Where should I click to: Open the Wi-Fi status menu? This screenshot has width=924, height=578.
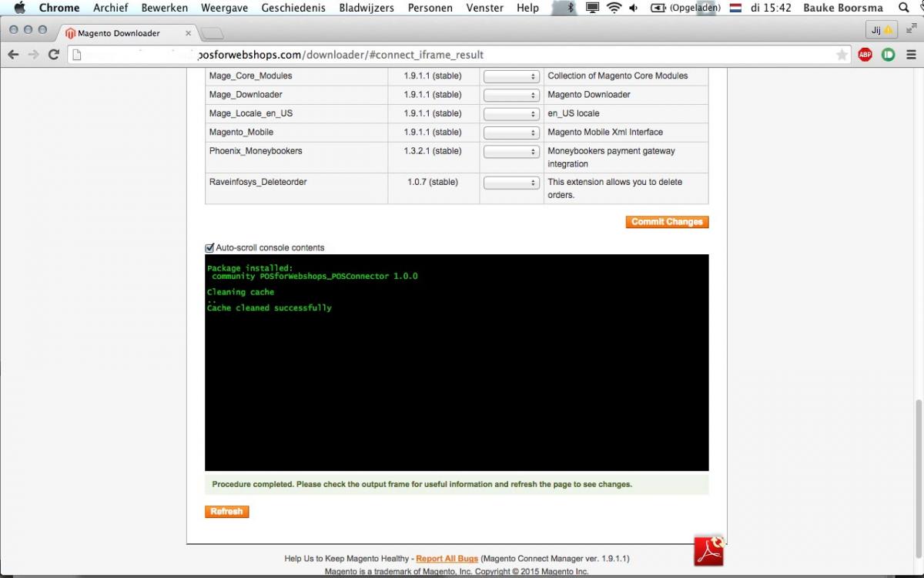614,8
